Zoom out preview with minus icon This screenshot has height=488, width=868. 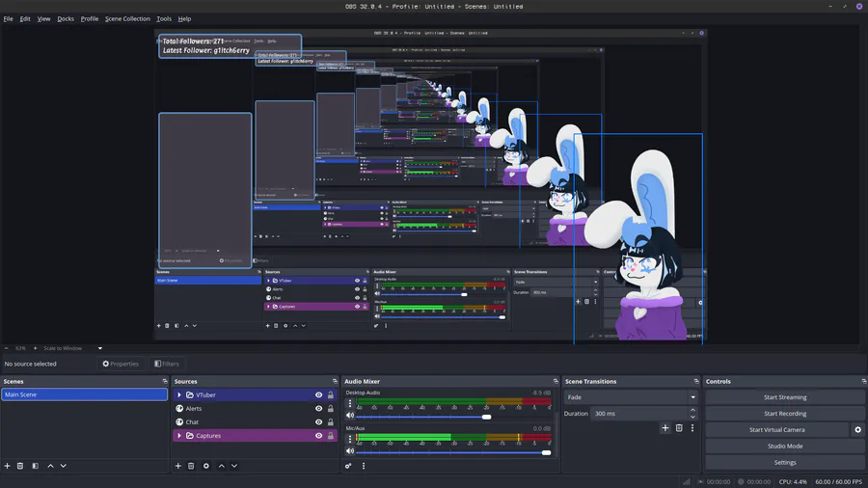(x=7, y=348)
